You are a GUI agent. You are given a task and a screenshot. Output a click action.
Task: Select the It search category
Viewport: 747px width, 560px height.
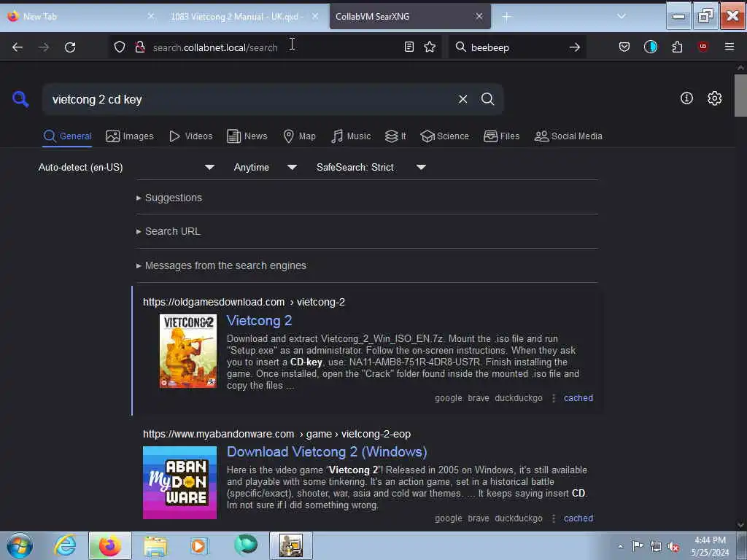coord(395,136)
